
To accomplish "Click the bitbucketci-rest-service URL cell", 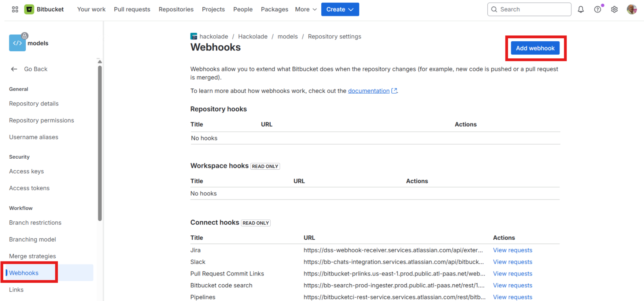I will 394,297.
